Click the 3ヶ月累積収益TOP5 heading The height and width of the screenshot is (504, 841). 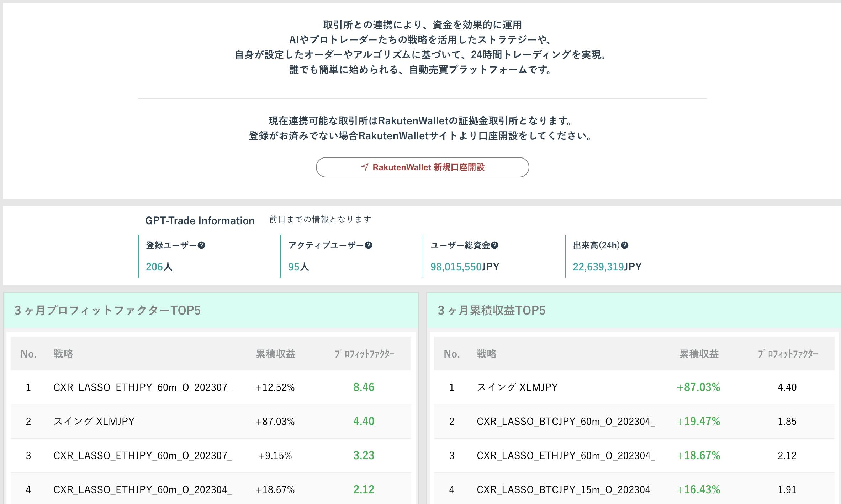[x=491, y=310]
